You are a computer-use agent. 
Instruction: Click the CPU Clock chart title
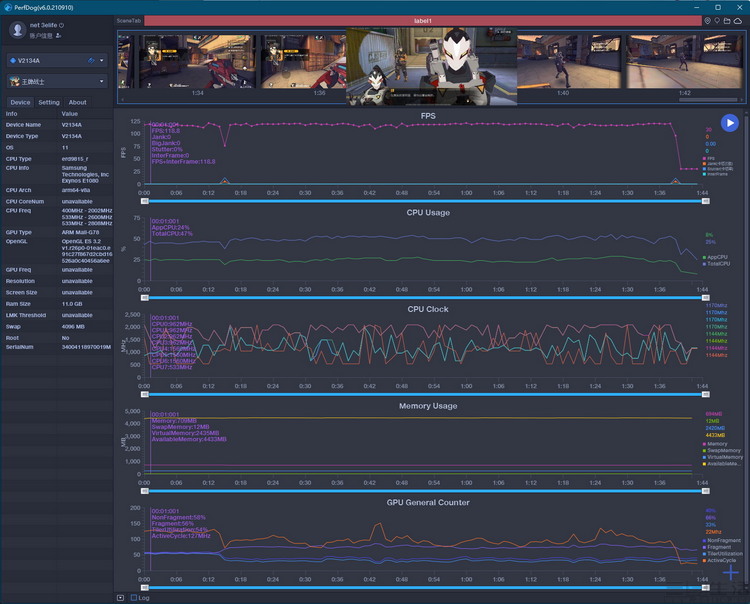[x=428, y=309]
